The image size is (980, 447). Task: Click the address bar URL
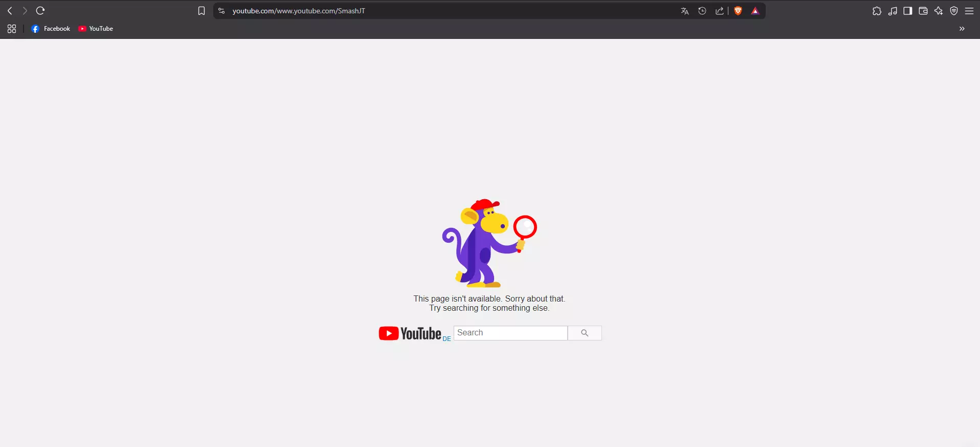299,11
